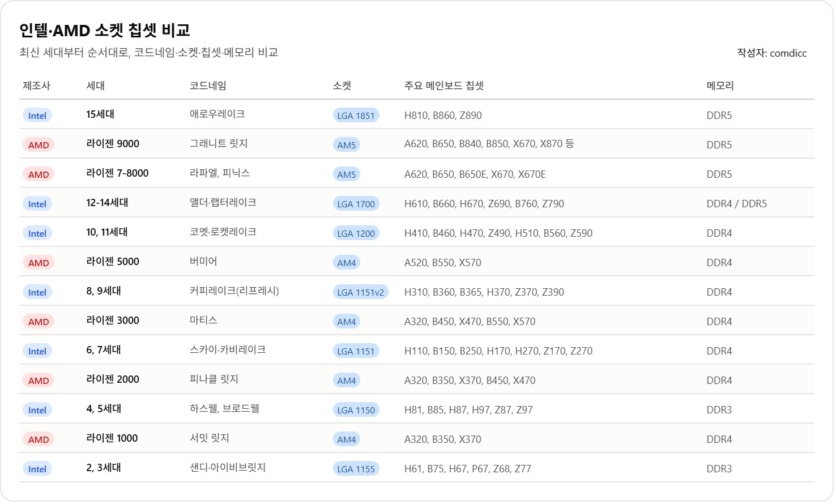Click the subtitle starting with 최신 세대부터
836x504 pixels.
tap(149, 52)
